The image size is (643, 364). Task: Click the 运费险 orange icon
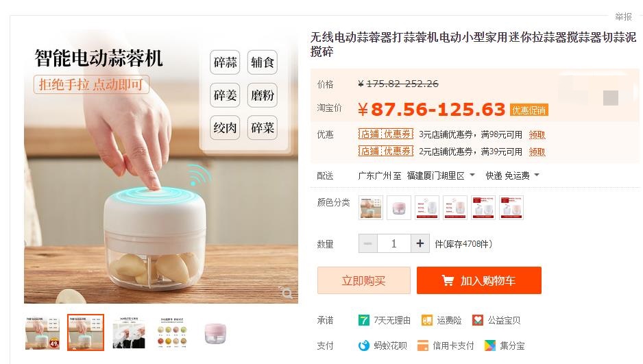click(427, 320)
